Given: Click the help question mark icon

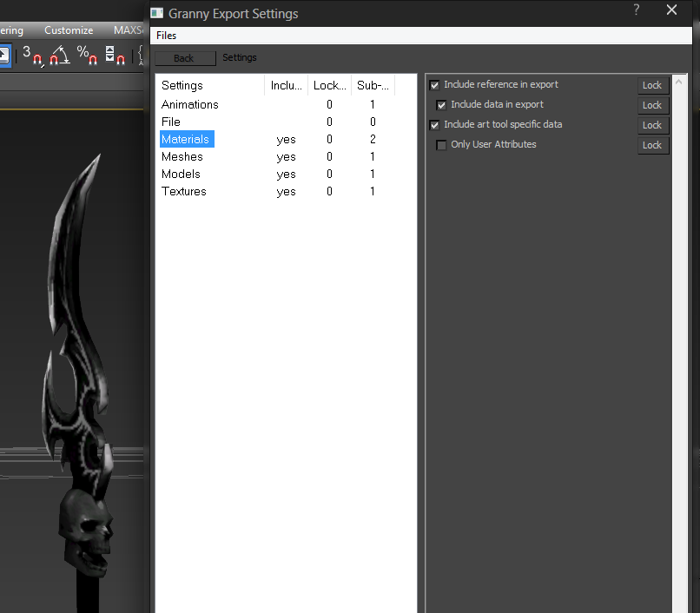Looking at the screenshot, I should coord(636,10).
